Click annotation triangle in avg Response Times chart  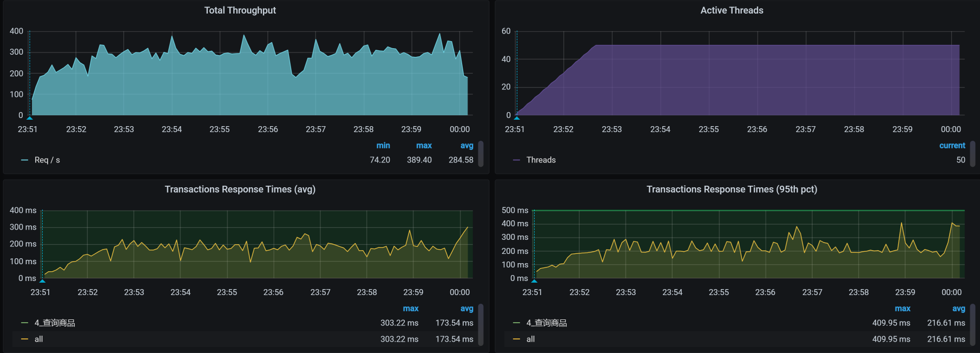coord(43,280)
